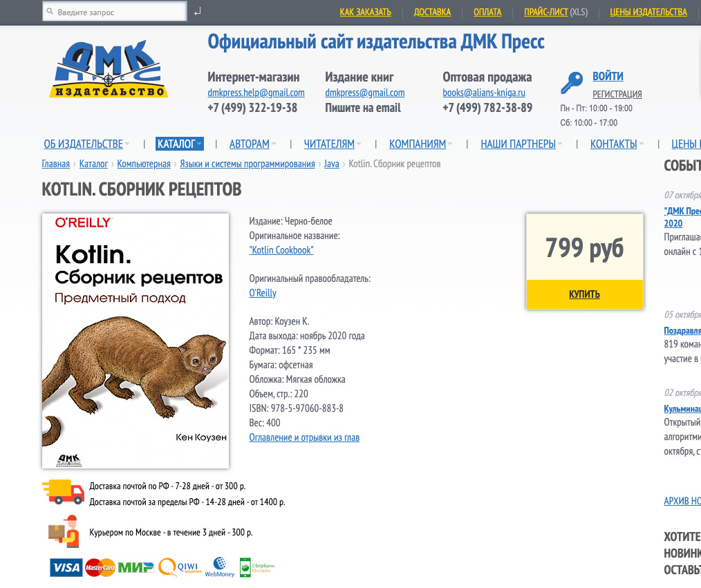
Task: Click the DMK Press publisher logo
Action: 108,69
